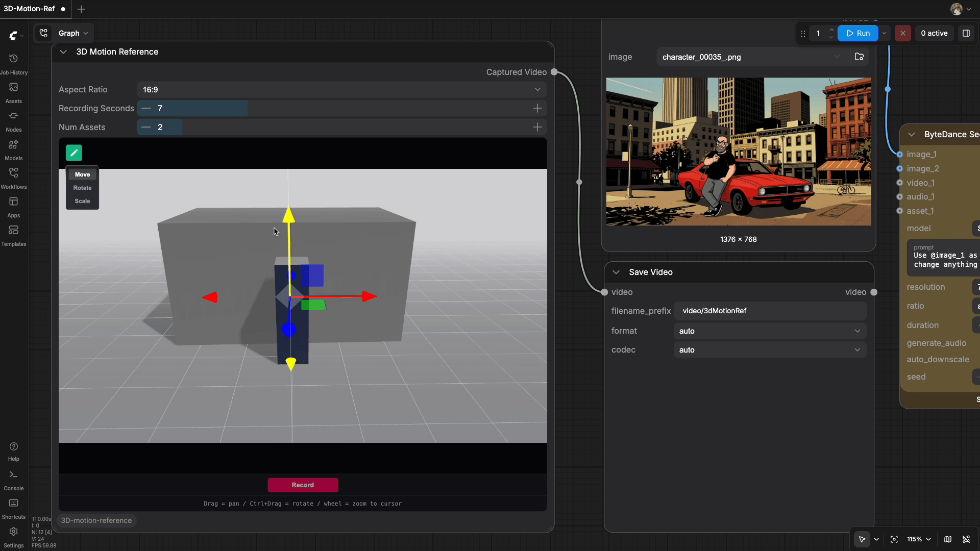Screen dimensions: 980x551
Task: Open the Apps sidebar panel
Action: tap(14, 207)
